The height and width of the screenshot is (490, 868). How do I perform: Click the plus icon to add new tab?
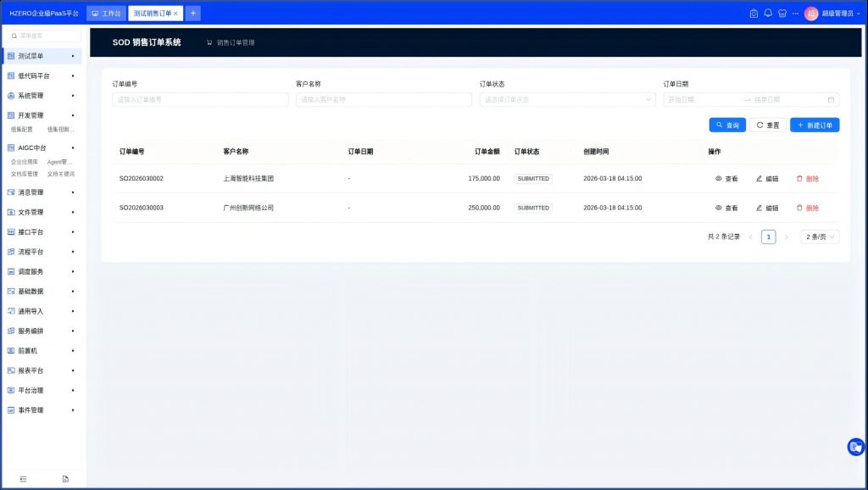point(193,14)
